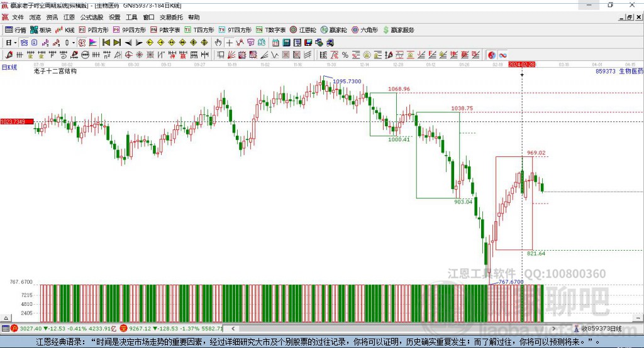The height and width of the screenshot is (348, 644).
Task: Click the 1095.7300 high price label
Action: (347, 81)
